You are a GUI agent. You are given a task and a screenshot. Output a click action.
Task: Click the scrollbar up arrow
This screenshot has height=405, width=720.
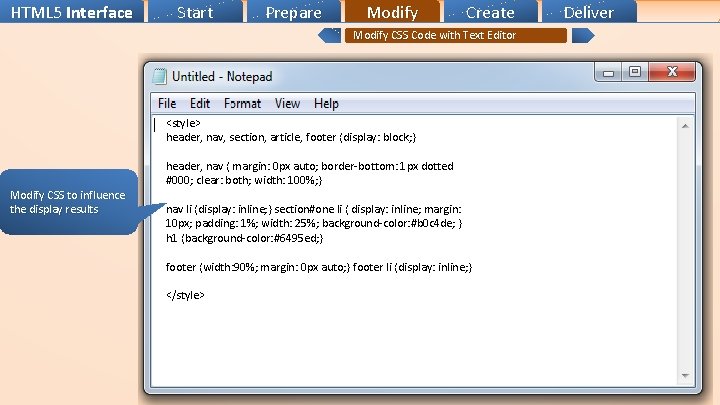[685, 126]
